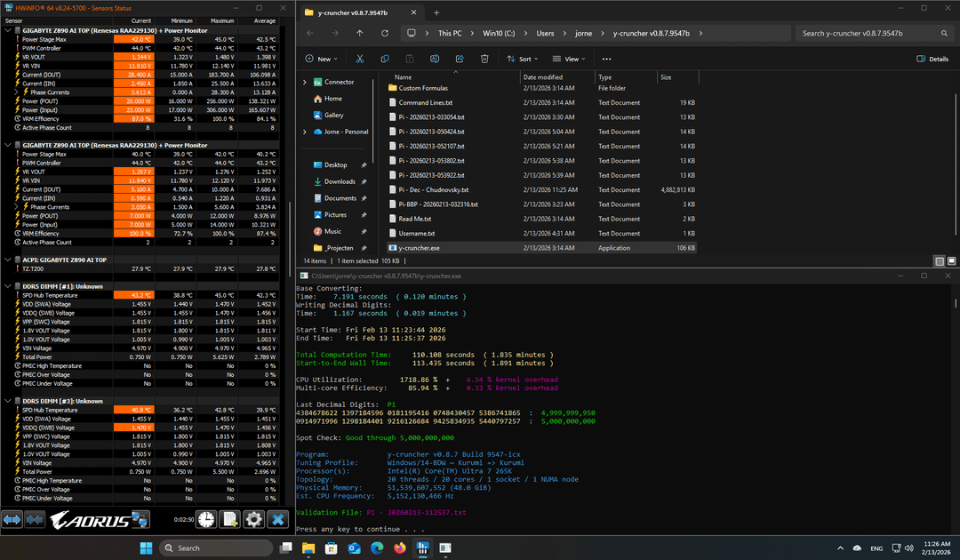Open the Sort dropdown menu
Viewport: 960px width, 560px height.
[x=522, y=59]
